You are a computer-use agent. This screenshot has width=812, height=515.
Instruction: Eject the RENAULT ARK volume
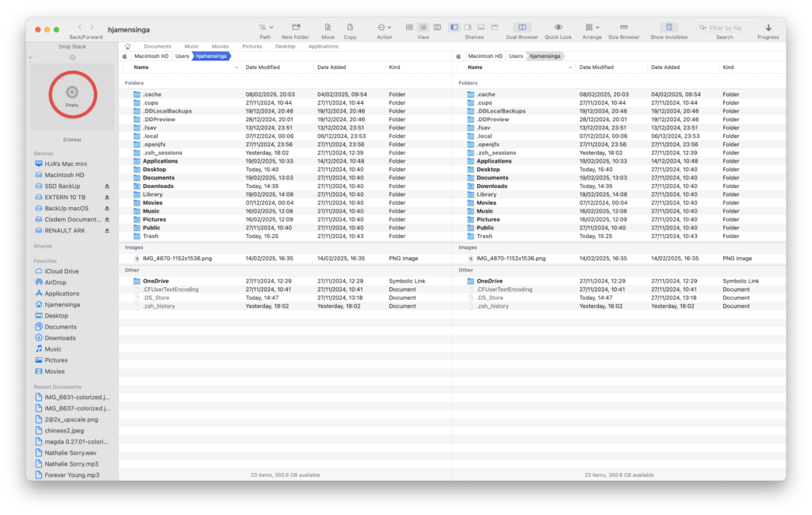click(x=107, y=231)
